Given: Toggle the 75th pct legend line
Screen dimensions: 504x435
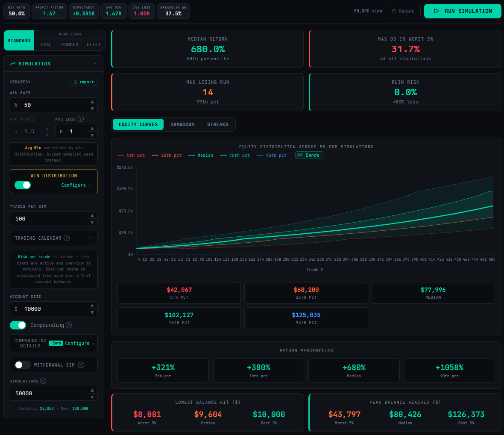Looking at the screenshot, I should (x=234, y=155).
